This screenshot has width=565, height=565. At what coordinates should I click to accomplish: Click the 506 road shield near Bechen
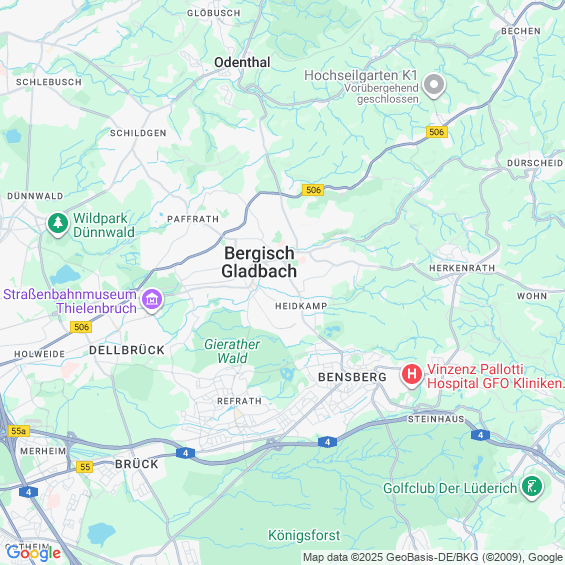pos(437,132)
